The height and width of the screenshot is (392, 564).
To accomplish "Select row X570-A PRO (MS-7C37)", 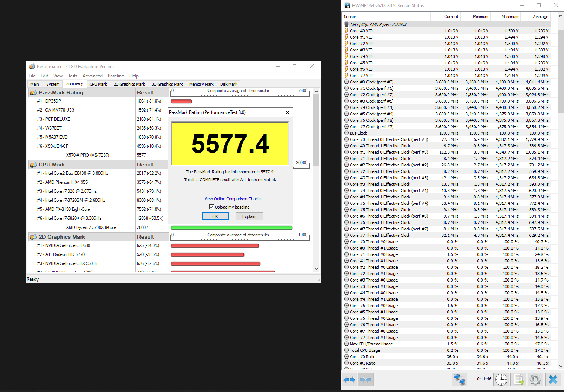I will tap(98, 155).
